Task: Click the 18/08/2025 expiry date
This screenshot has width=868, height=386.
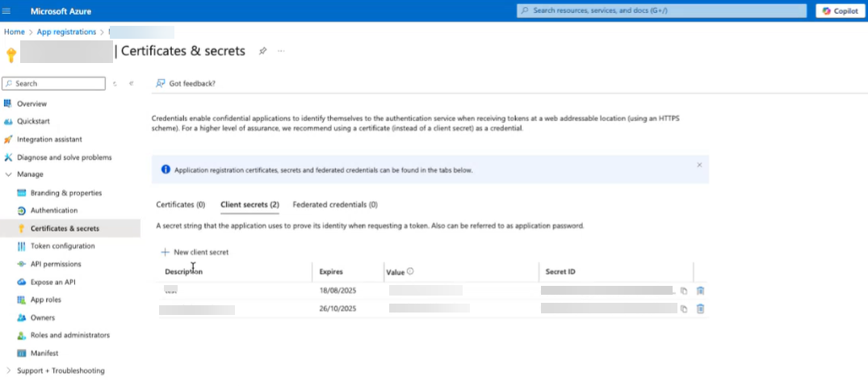Action: point(338,291)
